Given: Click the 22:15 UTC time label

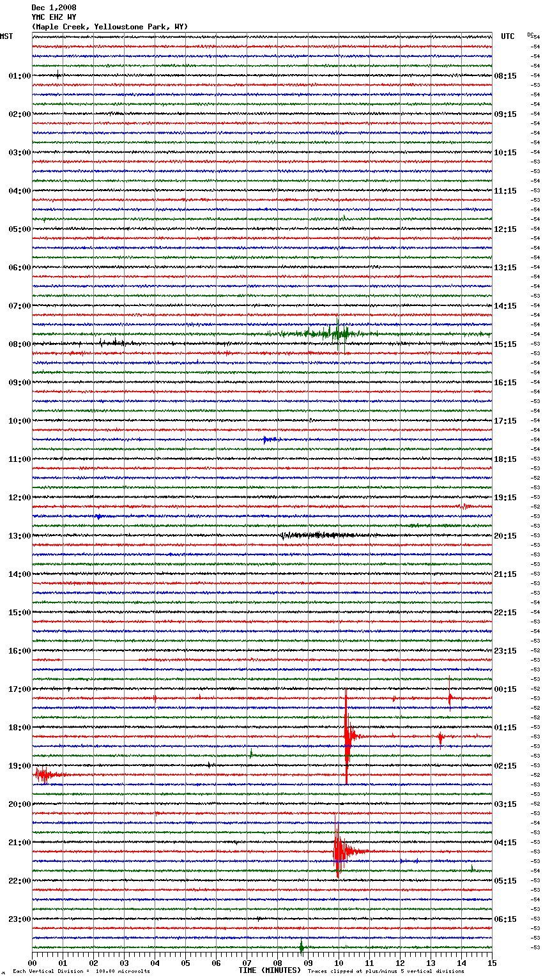Looking at the screenshot, I should tap(505, 613).
